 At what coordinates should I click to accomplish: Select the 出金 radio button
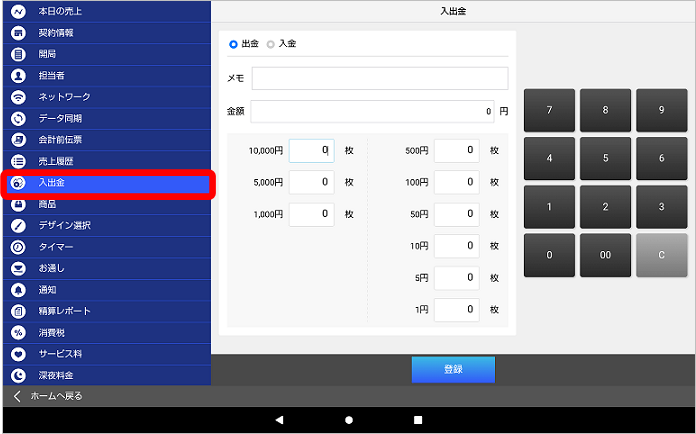tap(234, 44)
